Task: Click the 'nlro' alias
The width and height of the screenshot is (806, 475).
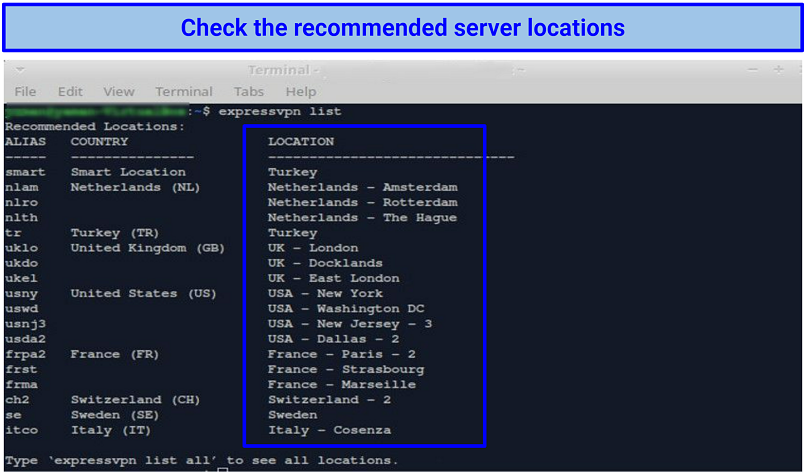Action: pos(22,203)
